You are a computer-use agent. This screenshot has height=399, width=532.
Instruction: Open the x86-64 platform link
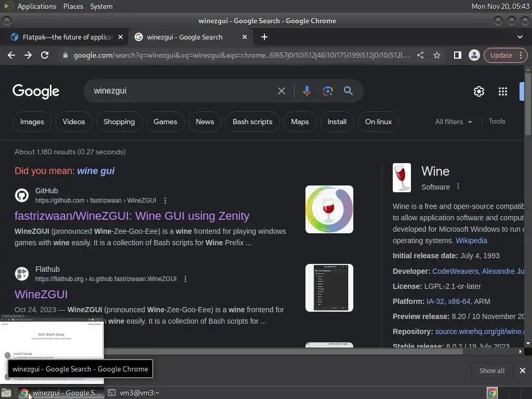coord(459,301)
